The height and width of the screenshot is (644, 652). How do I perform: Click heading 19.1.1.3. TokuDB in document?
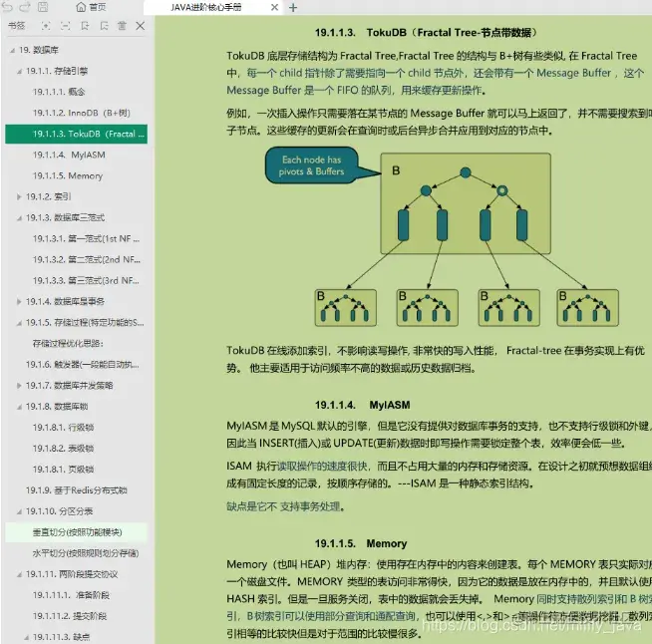pyautogui.click(x=426, y=33)
